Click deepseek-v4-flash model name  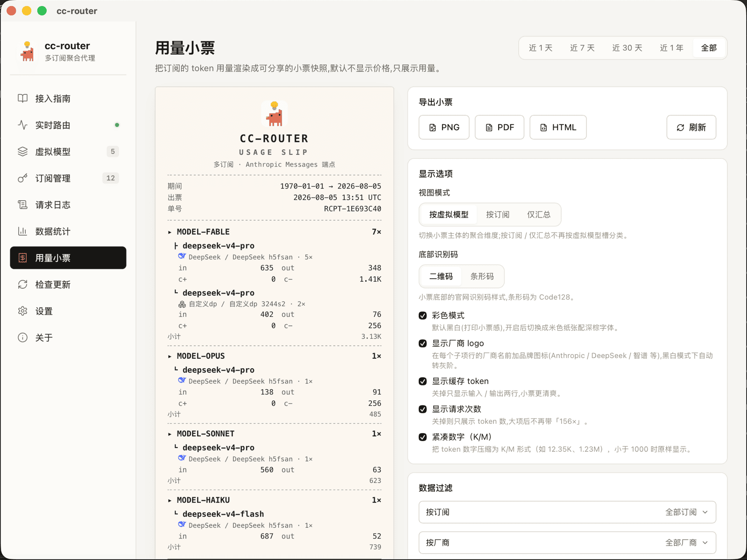pyautogui.click(x=223, y=514)
